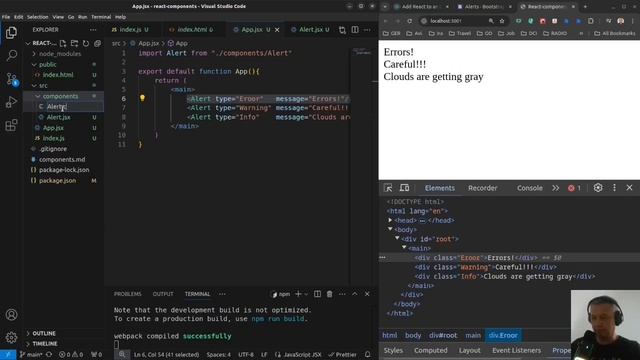Collapse all folders in Explorer
The width and height of the screenshot is (640, 360).
(x=97, y=43)
